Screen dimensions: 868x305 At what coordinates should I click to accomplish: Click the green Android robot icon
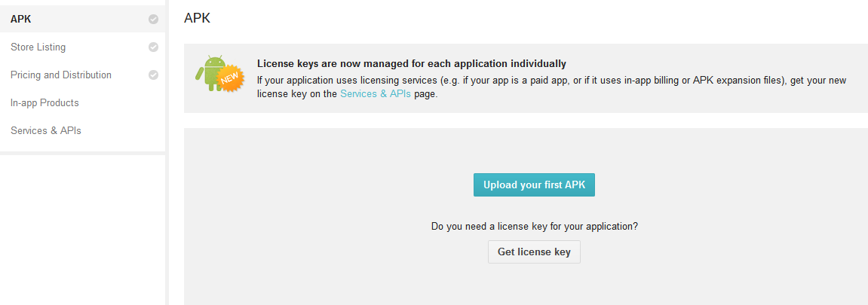[x=207, y=71]
